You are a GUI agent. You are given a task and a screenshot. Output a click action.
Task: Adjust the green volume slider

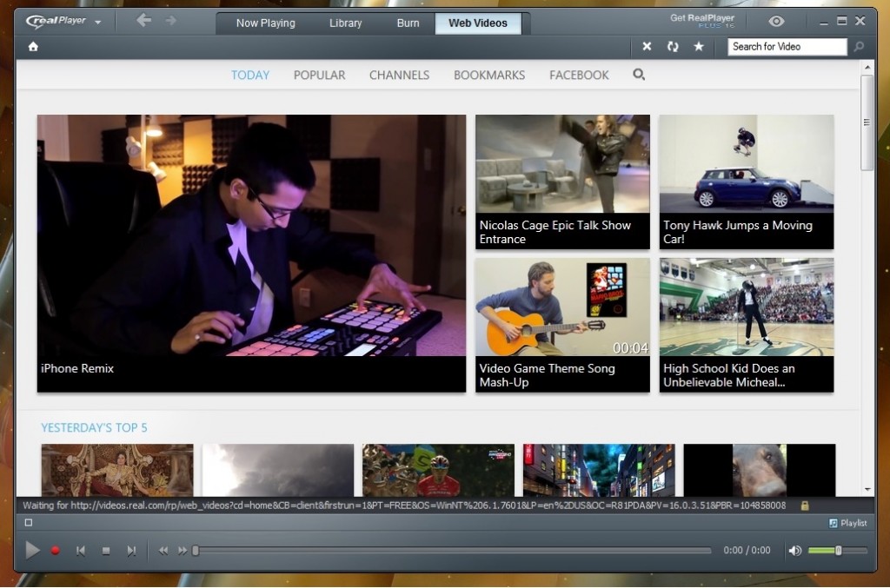coord(838,551)
